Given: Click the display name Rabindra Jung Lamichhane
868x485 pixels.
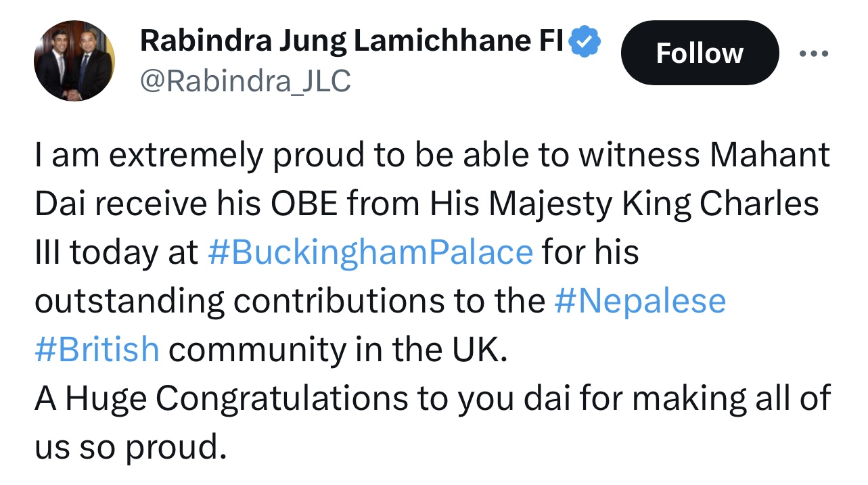Looking at the screenshot, I should [350, 43].
